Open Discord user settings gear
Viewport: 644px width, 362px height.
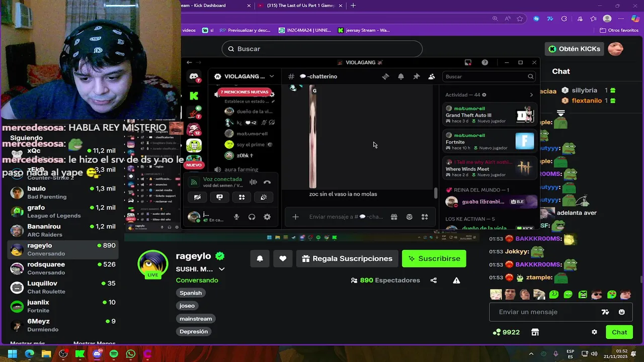pos(267,217)
